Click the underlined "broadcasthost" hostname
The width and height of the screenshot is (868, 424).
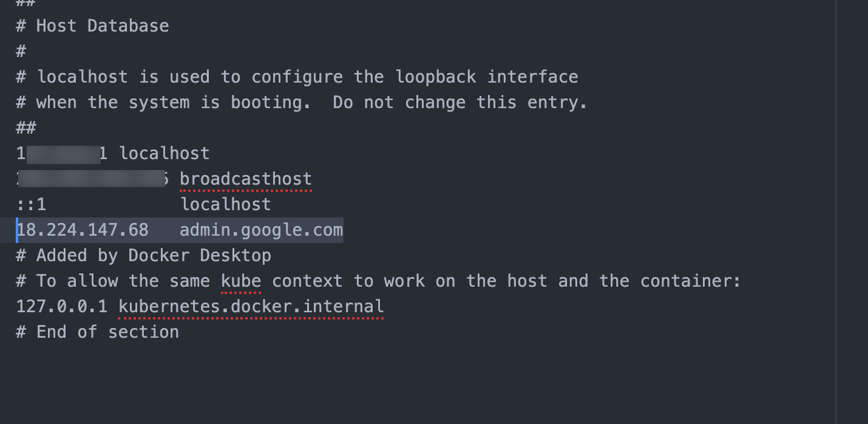pyautogui.click(x=246, y=179)
